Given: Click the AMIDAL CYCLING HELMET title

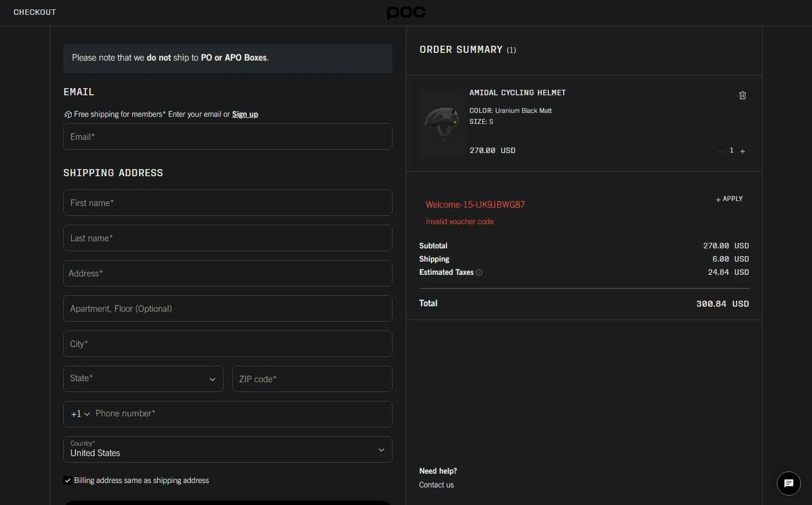Looking at the screenshot, I should point(517,93).
